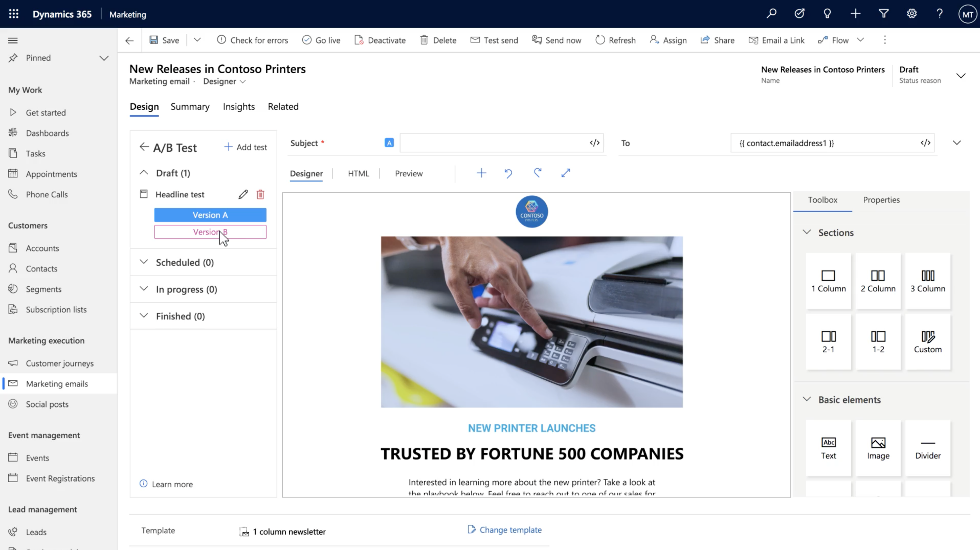The height and width of the screenshot is (550, 980).
Task: Collapse the Draft (1) group
Action: (144, 172)
